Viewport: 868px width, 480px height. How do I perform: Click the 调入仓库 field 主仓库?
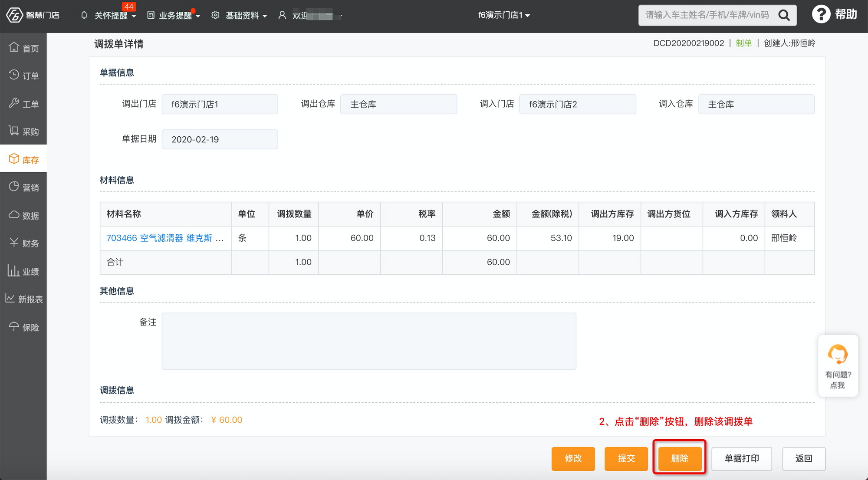[756, 104]
